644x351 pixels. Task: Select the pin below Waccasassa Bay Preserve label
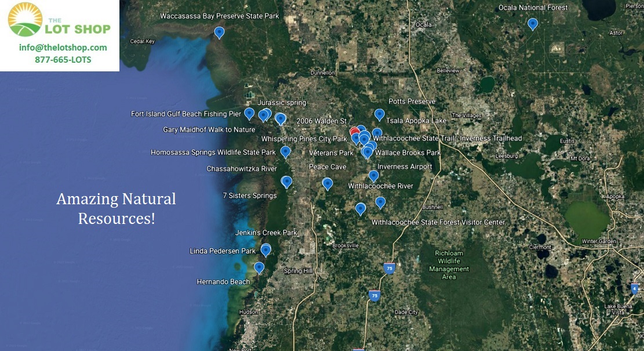click(219, 32)
